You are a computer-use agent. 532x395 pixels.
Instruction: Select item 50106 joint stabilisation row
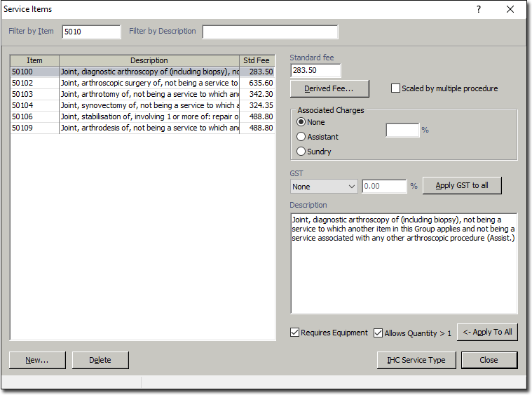coord(140,116)
